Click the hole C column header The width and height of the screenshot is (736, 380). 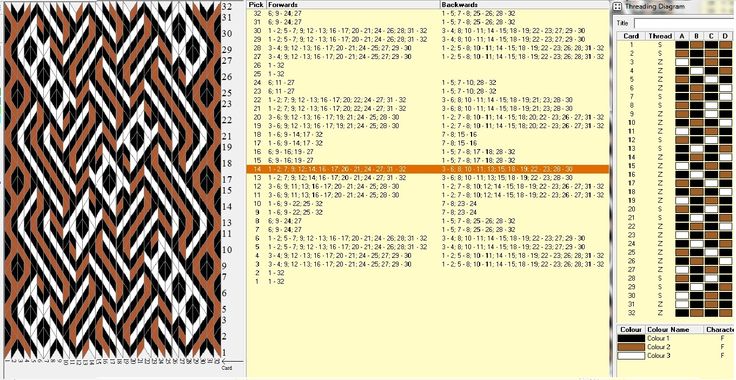click(x=711, y=36)
